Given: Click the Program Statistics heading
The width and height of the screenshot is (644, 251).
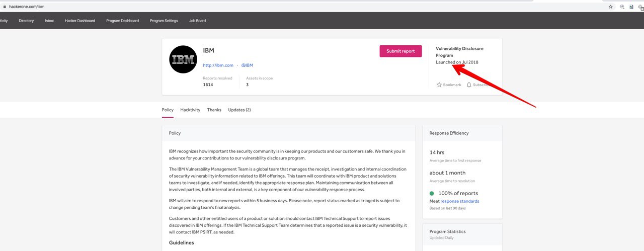Looking at the screenshot, I should click(447, 231).
